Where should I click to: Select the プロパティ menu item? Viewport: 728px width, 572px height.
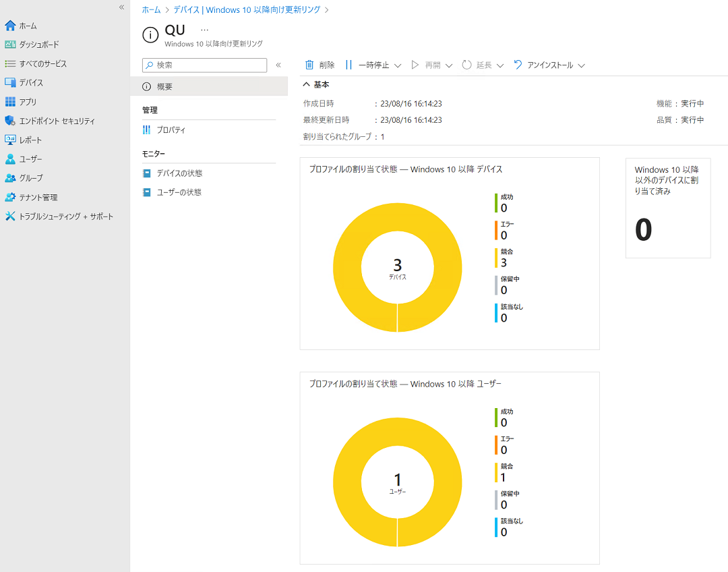click(x=171, y=130)
